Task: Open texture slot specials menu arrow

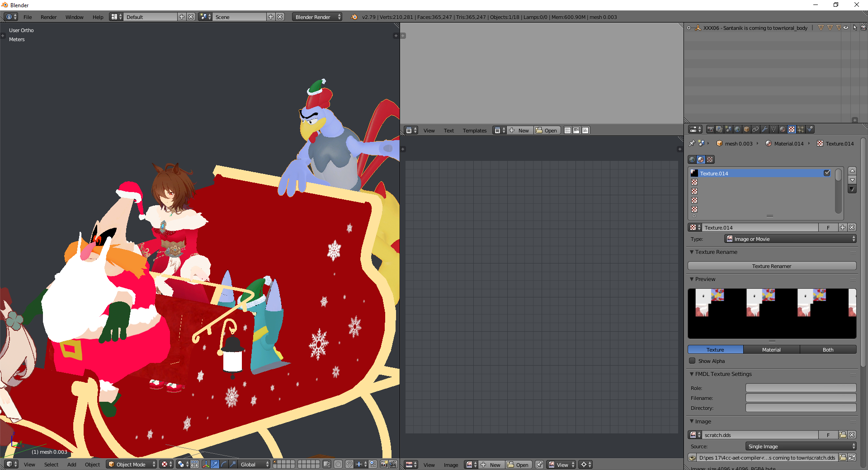Action: (x=852, y=189)
